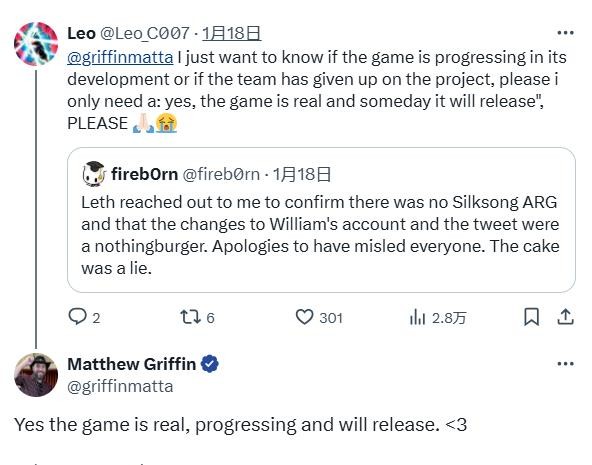Click the @Leo_C007 handle
The height and width of the screenshot is (465, 592).
tap(144, 33)
